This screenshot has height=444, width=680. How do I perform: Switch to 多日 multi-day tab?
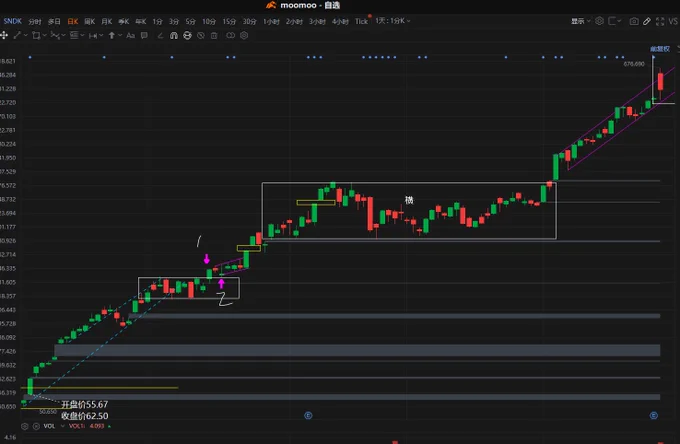[x=54, y=22]
